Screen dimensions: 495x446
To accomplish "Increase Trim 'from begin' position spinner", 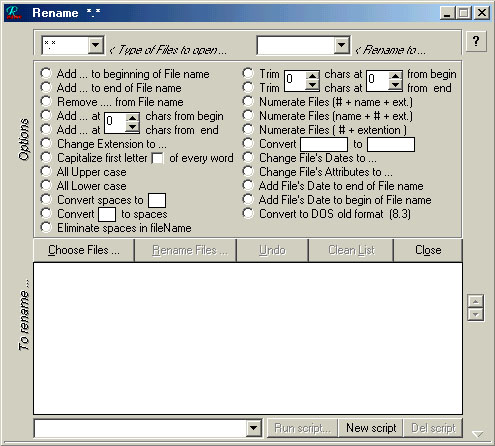I will (x=395, y=76).
